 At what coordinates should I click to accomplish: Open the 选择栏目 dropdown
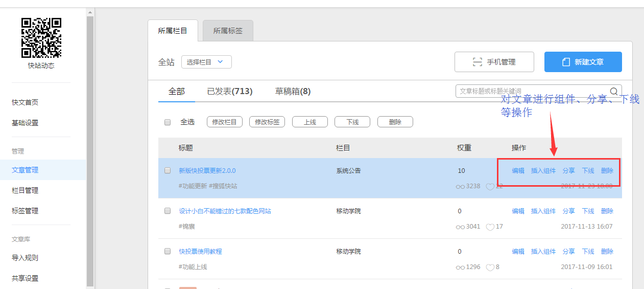tap(206, 62)
